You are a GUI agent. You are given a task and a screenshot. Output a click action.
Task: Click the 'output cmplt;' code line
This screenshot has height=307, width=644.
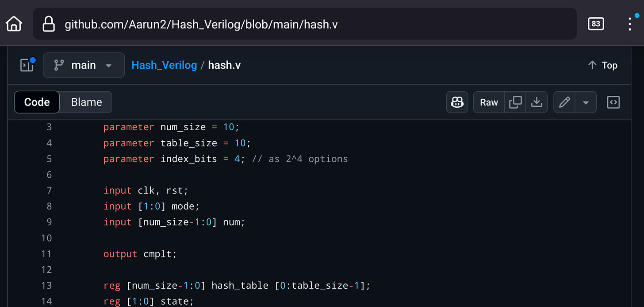pyautogui.click(x=140, y=254)
